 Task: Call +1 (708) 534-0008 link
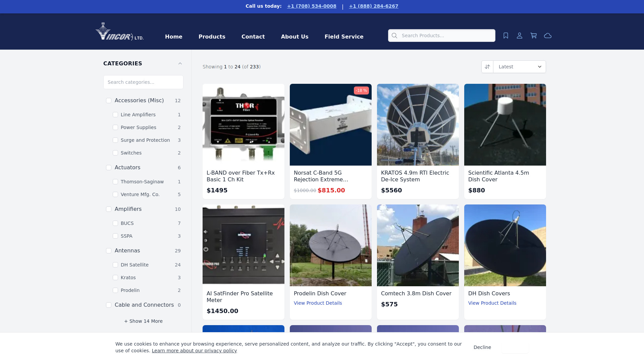point(312,6)
